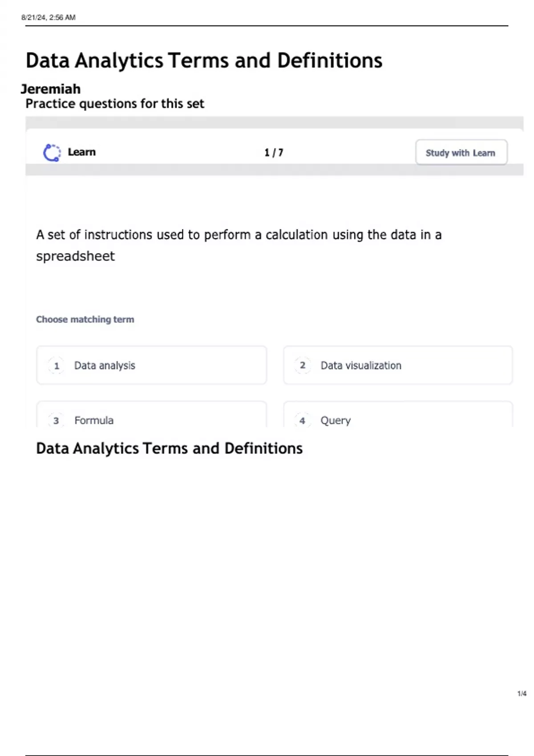This screenshot has height=756, width=534.
Task: Click the top Data Analytics Terms and Definitions title
Action: [x=204, y=60]
